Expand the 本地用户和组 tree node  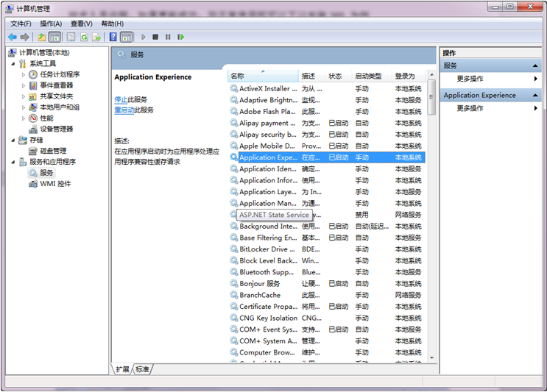[24, 107]
